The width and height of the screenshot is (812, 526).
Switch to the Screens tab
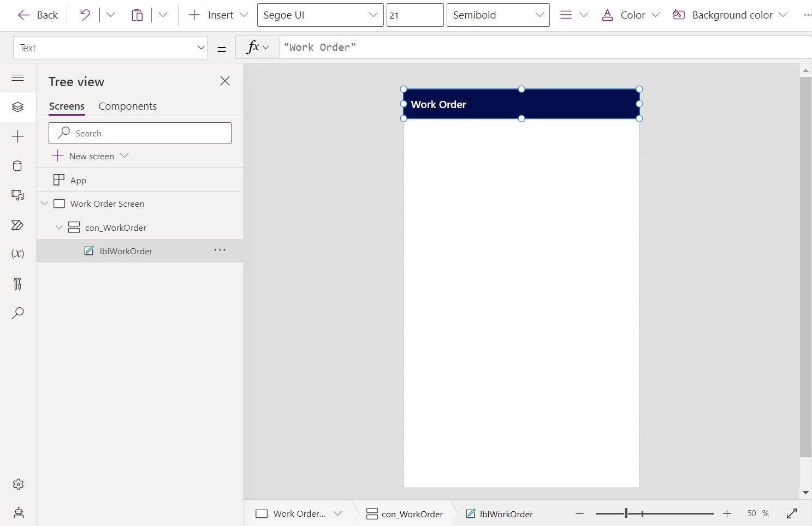tap(66, 106)
